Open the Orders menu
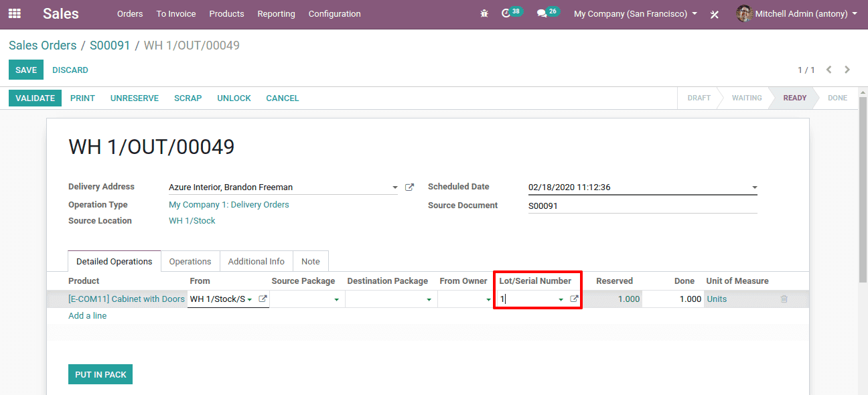868x395 pixels. coord(130,13)
